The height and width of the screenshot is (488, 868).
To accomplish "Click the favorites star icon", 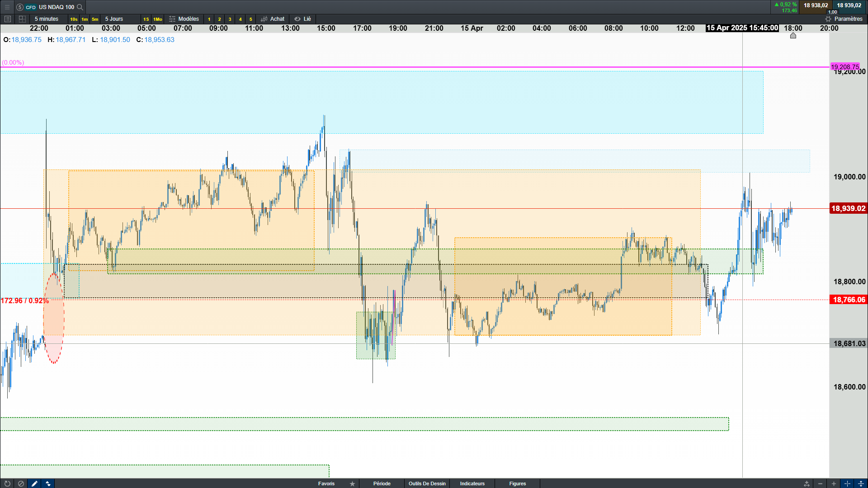I will click(x=352, y=483).
